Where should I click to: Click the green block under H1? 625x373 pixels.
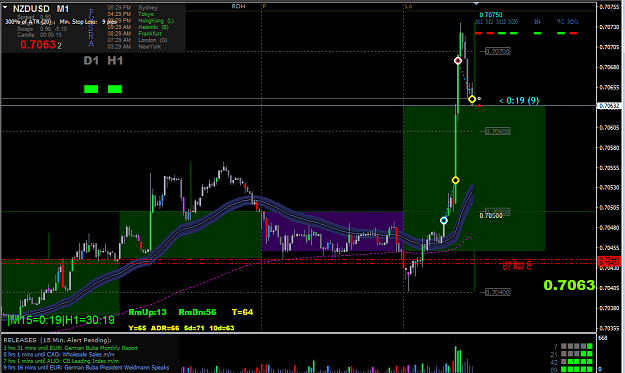[115, 89]
